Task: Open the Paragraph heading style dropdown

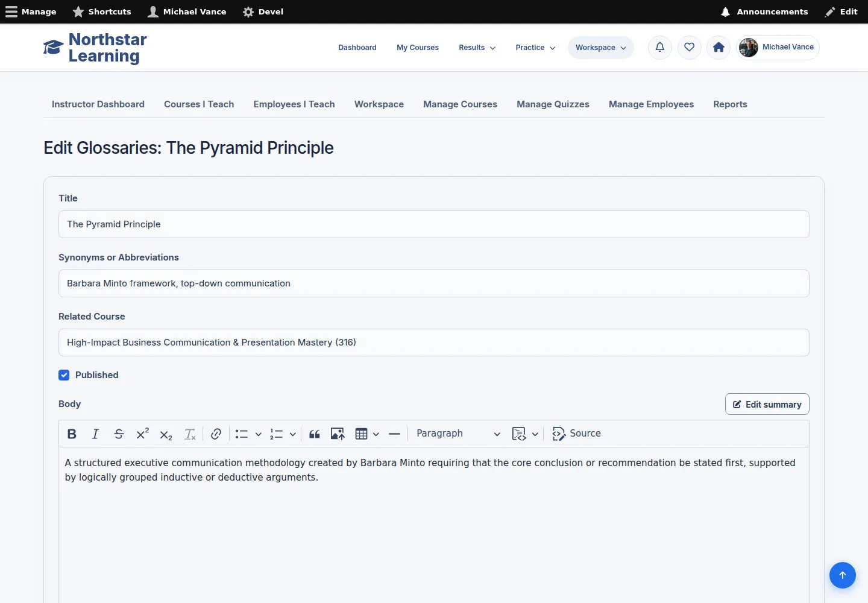Action: 458,434
